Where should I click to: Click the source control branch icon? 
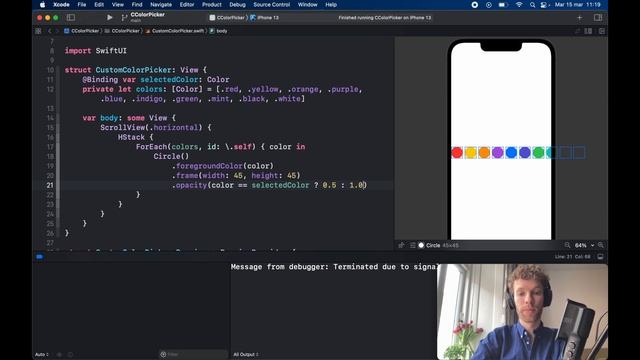click(124, 18)
